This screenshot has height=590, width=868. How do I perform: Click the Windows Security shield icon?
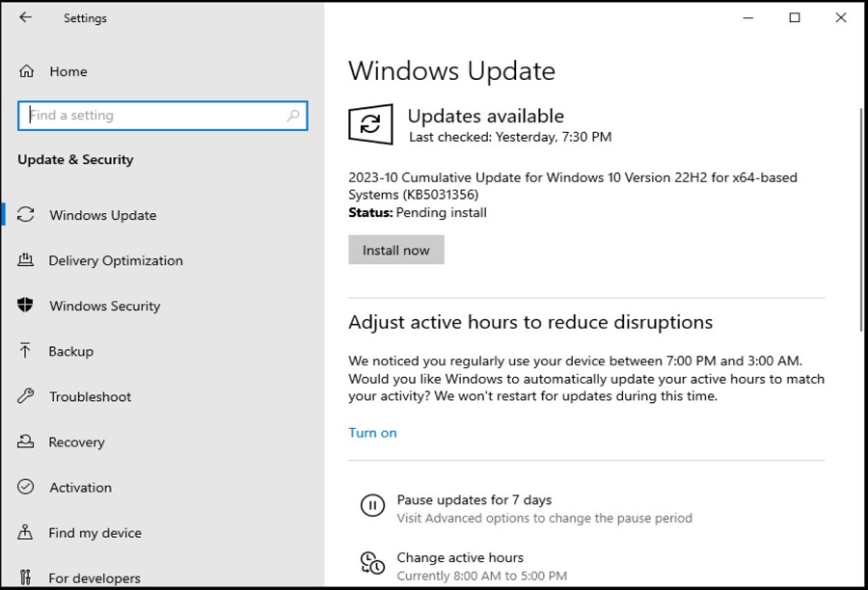[x=25, y=305]
